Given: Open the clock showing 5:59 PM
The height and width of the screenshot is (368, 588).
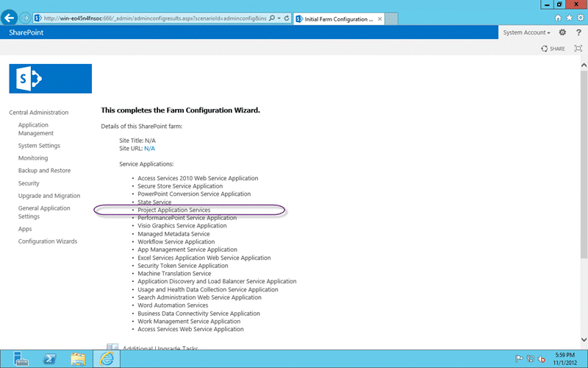Looking at the screenshot, I should click(x=564, y=358).
